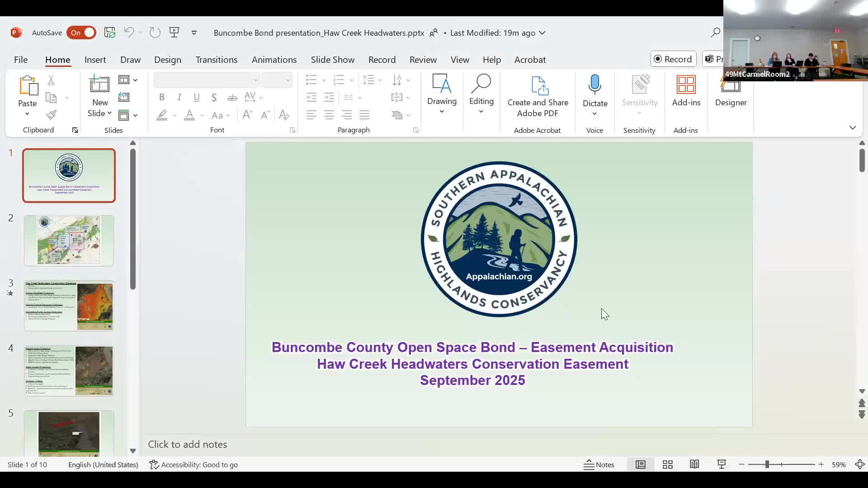This screenshot has height=488, width=868.
Task: Open the Slide Show tab
Action: pos(332,60)
